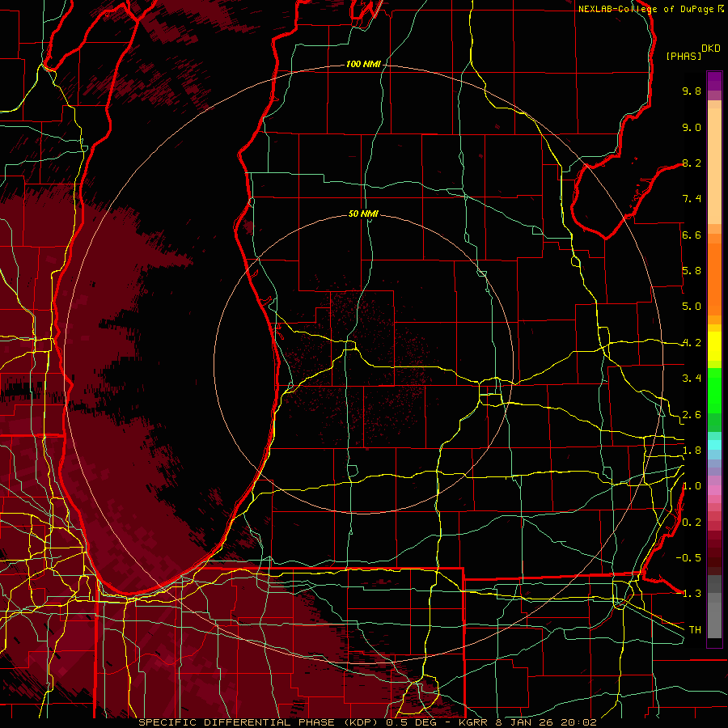Pick the cyan band of the color bar

tap(714, 445)
